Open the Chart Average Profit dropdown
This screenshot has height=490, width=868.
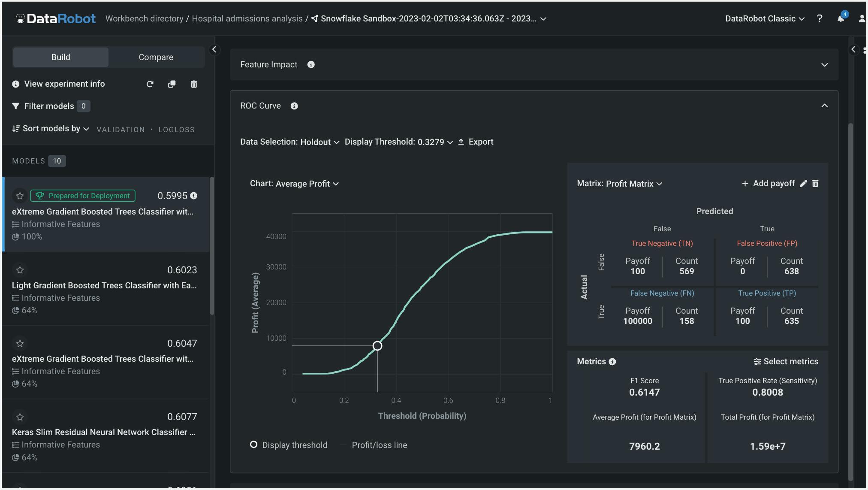307,184
